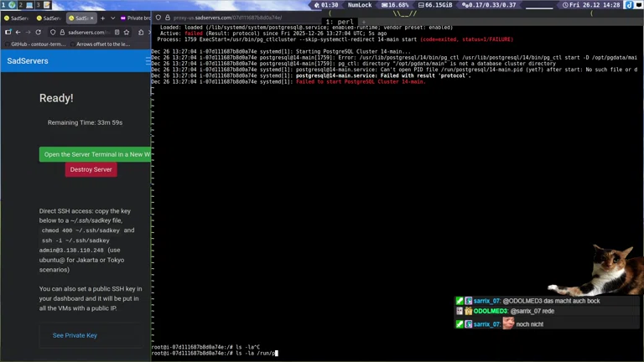644x362 pixels.
Task: Switch to workspace 1 with browser icon
Action: coord(8,5)
